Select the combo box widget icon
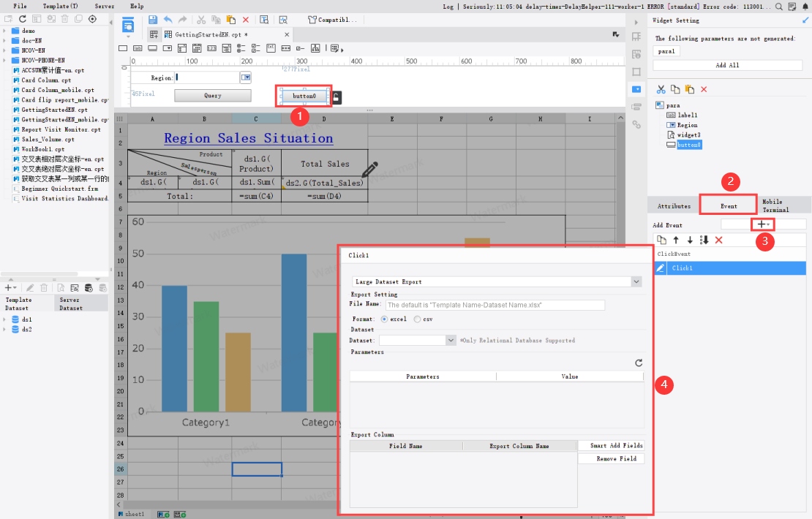The image size is (812, 519). 166,48
